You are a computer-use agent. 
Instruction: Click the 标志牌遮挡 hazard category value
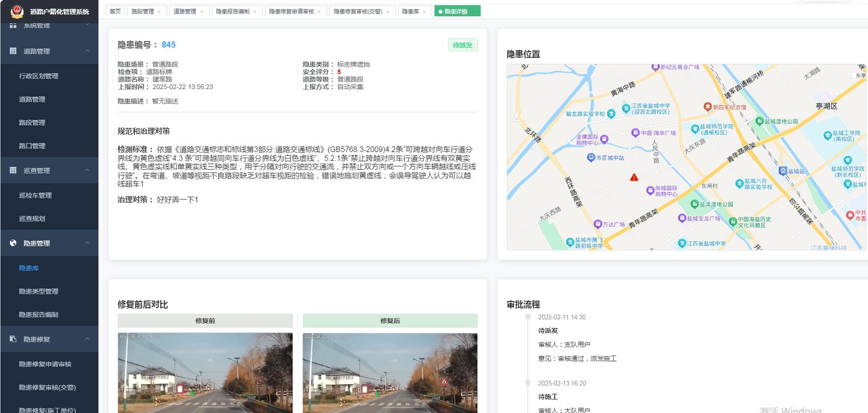coord(353,64)
